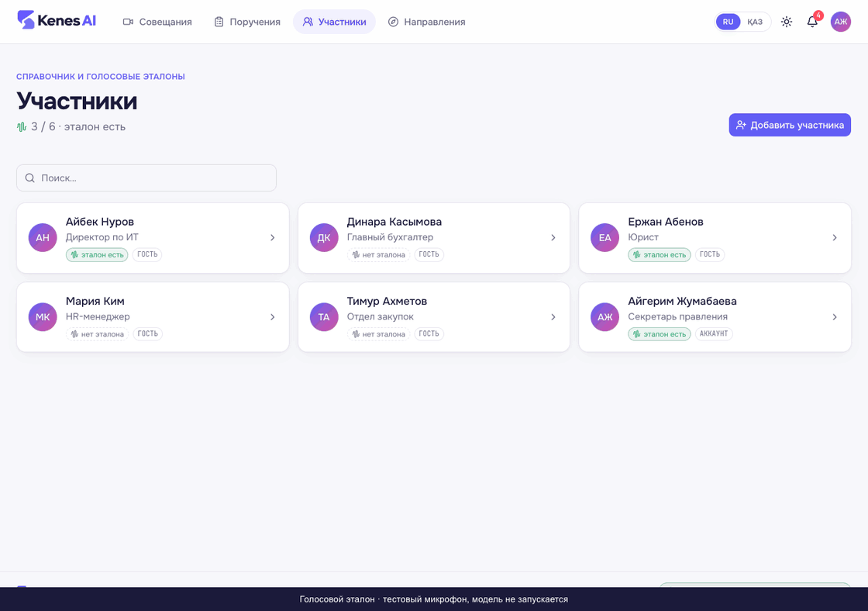The height and width of the screenshot is (611, 868).
Task: Click the green waveform icon beside 3 / 6
Action: (22, 127)
